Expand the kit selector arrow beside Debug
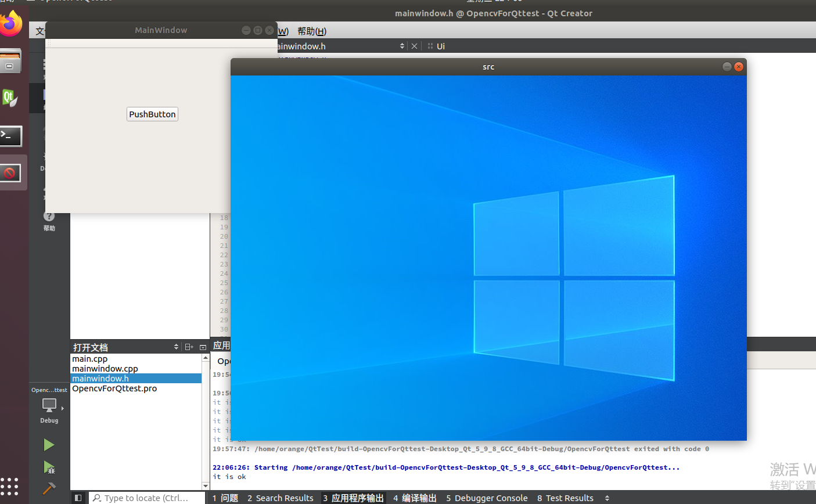This screenshot has width=816, height=504. click(x=63, y=408)
